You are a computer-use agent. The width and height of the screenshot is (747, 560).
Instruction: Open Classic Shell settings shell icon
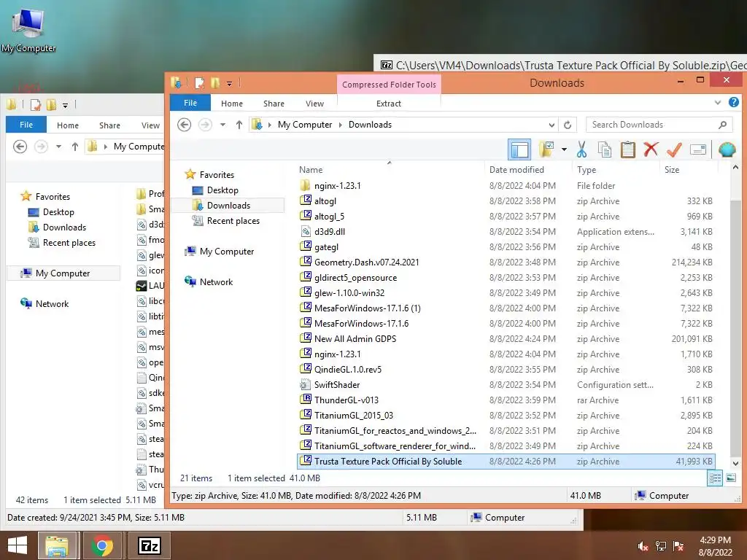[727, 149]
